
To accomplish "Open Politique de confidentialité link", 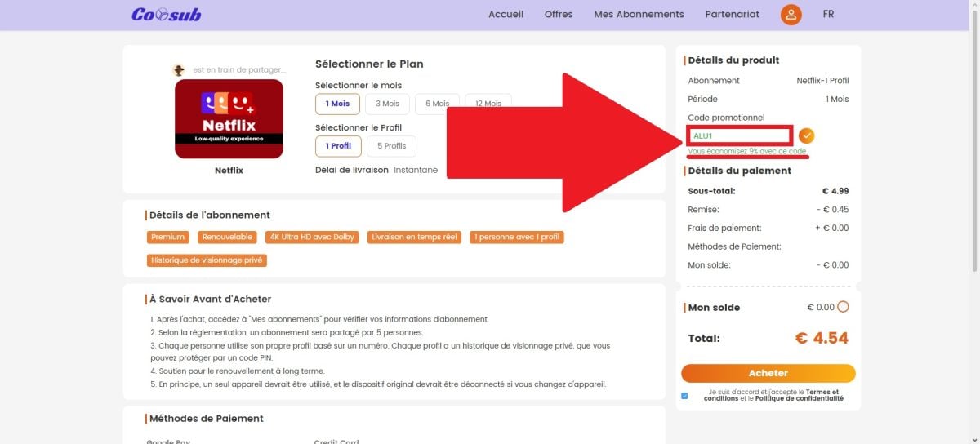I will (800, 399).
